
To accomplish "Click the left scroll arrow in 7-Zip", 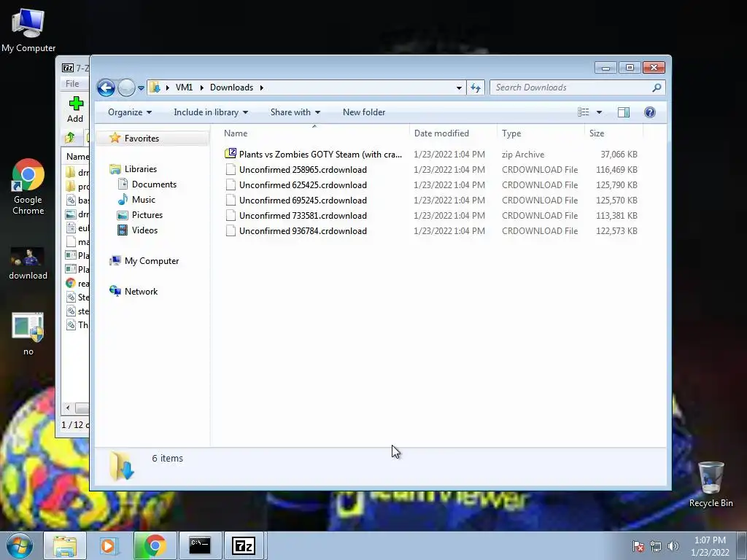I will coord(68,408).
